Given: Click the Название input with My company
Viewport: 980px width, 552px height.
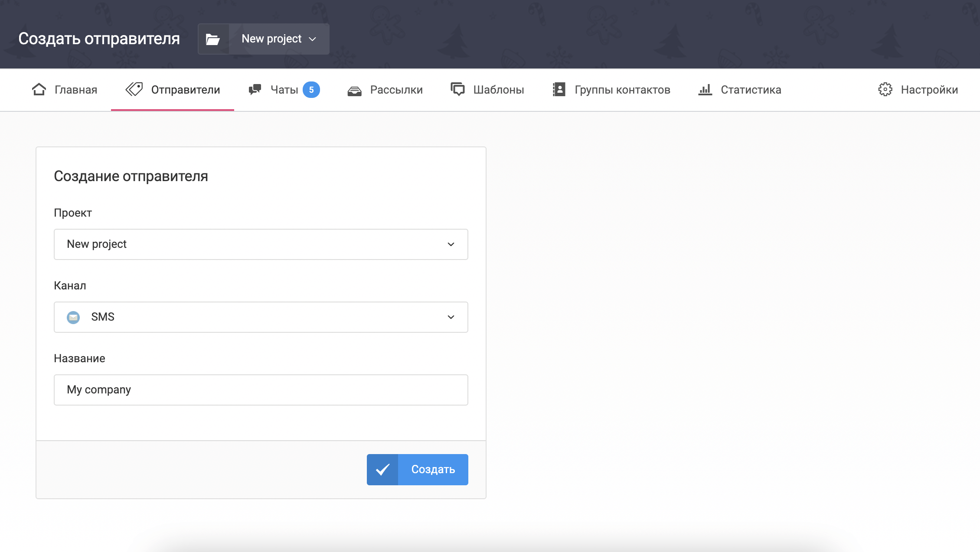Looking at the screenshot, I should click(261, 390).
